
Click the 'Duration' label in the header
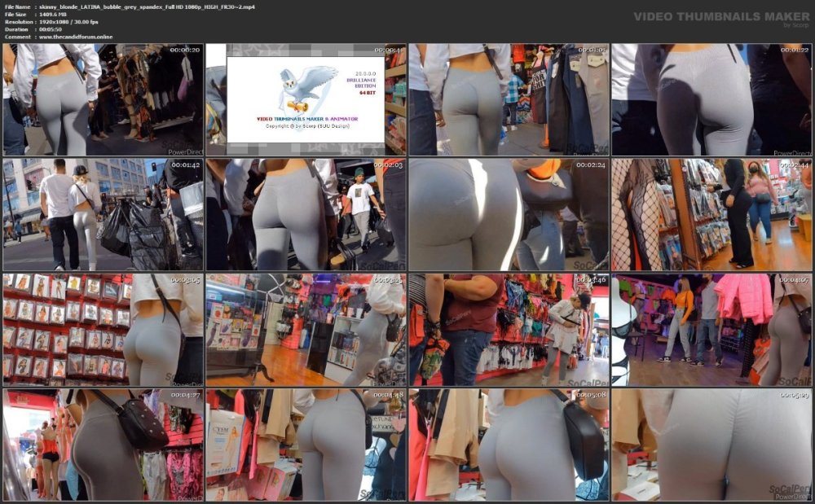click(16, 29)
